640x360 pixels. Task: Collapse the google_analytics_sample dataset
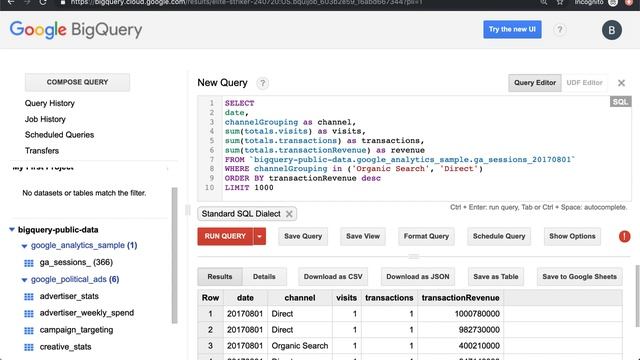click(x=24, y=246)
